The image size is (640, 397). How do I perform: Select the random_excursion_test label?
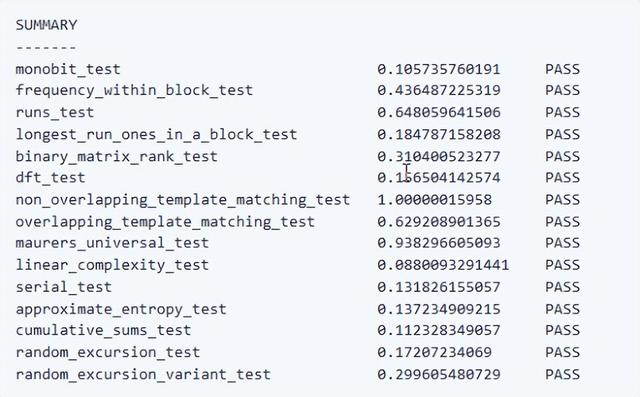pyautogui.click(x=108, y=353)
